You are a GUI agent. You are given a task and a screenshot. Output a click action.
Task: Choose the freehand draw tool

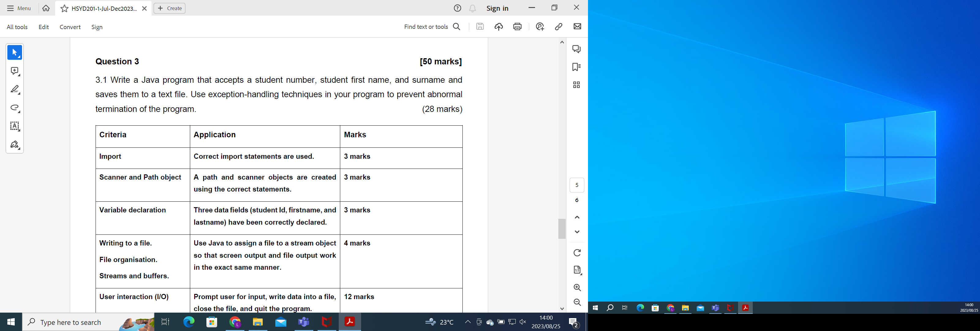[x=14, y=108]
